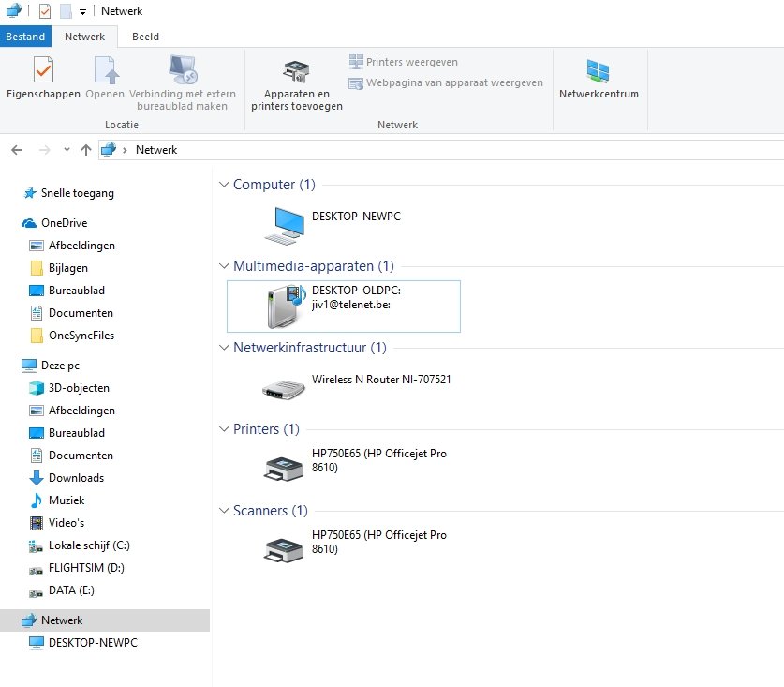This screenshot has height=687, width=784.
Task: Switch to the Beeld ribbon tab
Action: point(145,37)
